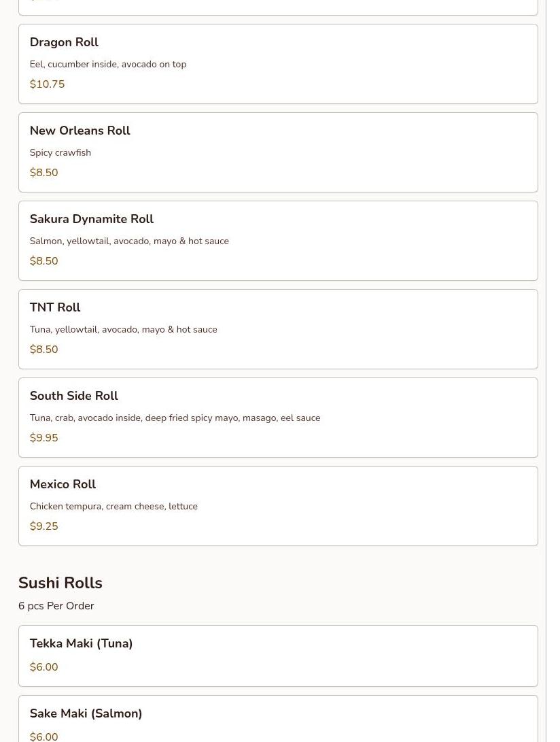Click the Mexico Roll $9.25 price
Image resolution: width=560 pixels, height=742 pixels.
[x=43, y=526]
